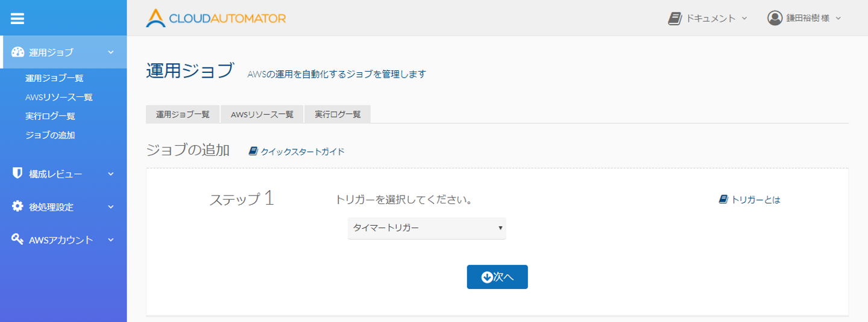Select the 運用ジョブ一覧 tab
This screenshot has height=322, width=868.
[183, 114]
